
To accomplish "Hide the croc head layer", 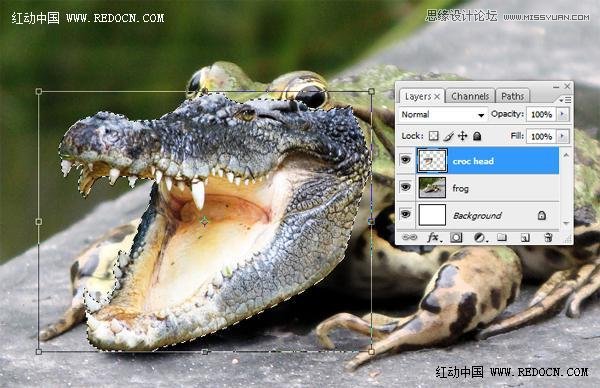I will (406, 160).
